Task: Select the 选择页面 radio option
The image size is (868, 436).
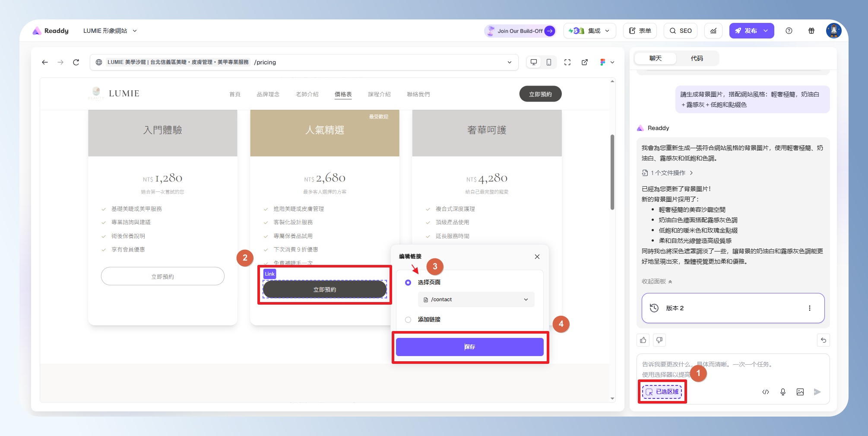Action: tap(408, 282)
